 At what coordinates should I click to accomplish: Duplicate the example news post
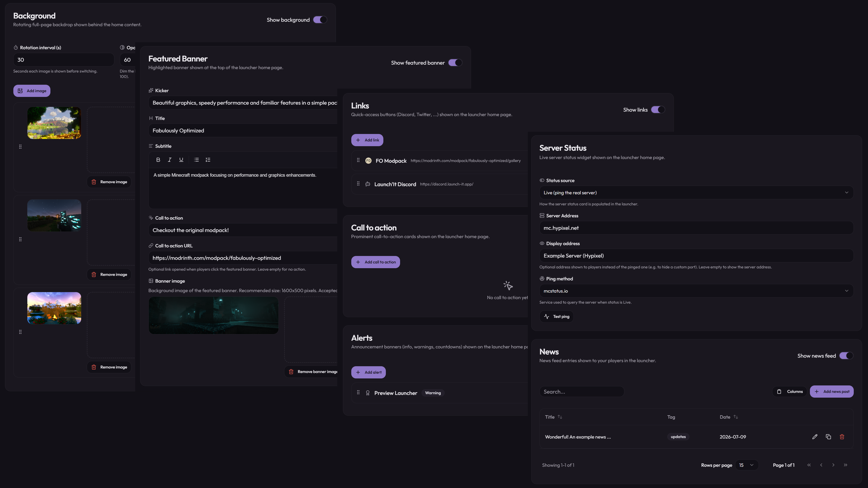pyautogui.click(x=828, y=437)
